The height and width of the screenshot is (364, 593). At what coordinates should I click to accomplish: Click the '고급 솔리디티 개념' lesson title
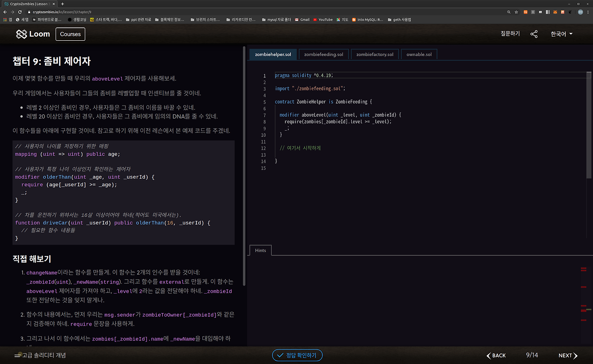point(44,355)
